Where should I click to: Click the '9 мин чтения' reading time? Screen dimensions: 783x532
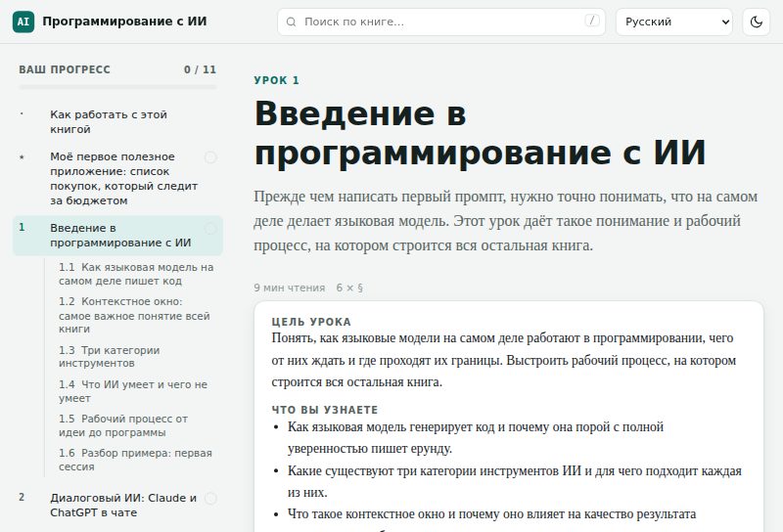coord(289,288)
